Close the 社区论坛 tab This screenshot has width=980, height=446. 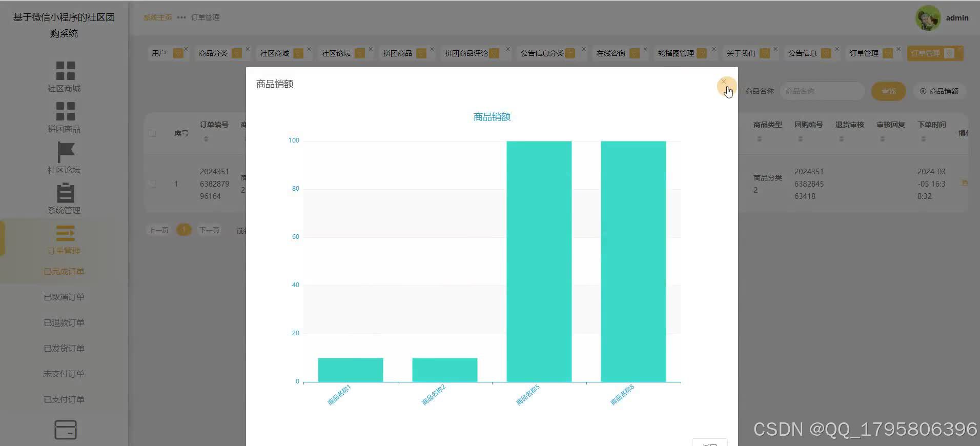(371, 49)
